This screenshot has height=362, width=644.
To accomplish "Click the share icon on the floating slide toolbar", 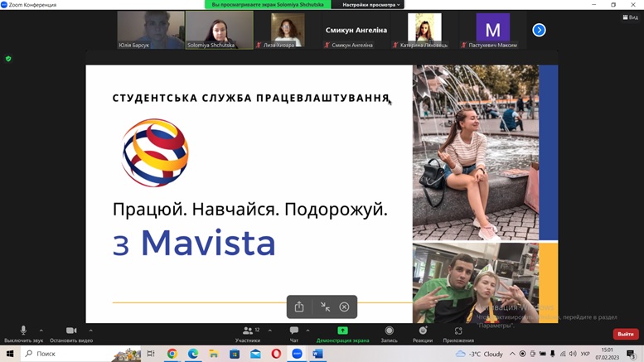I will click(299, 307).
